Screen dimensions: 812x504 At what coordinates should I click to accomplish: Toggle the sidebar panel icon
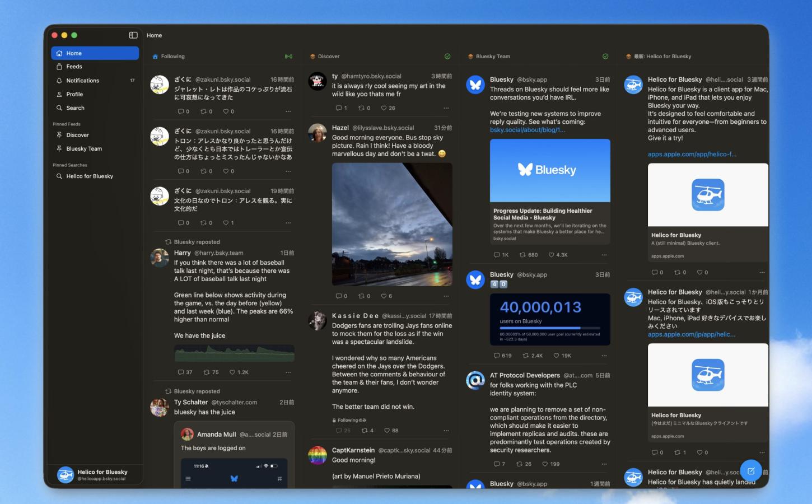133,35
